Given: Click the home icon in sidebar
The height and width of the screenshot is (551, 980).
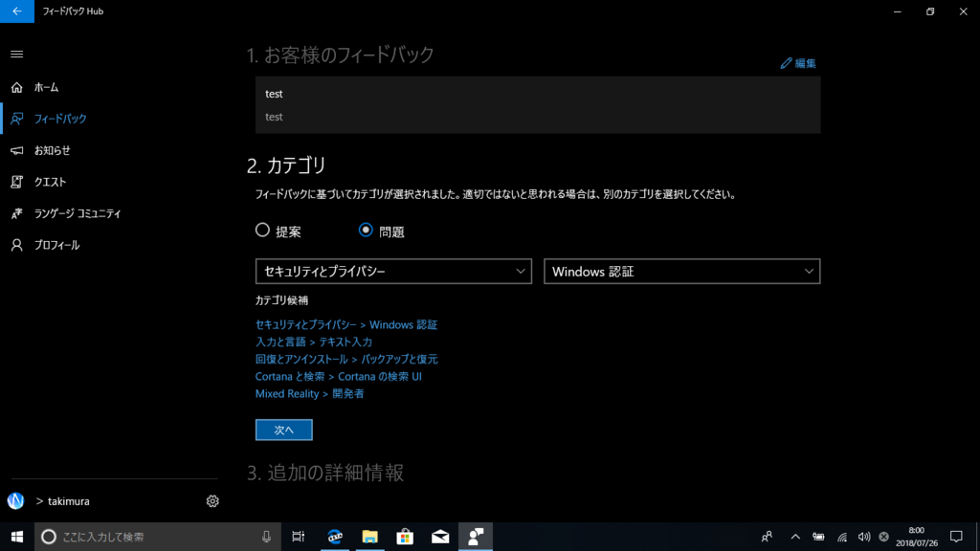Looking at the screenshot, I should pyautogui.click(x=17, y=87).
